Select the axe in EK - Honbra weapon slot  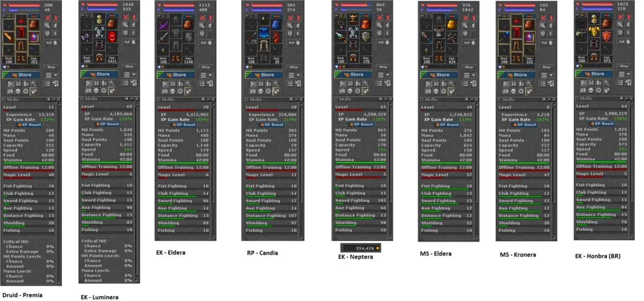click(581, 36)
